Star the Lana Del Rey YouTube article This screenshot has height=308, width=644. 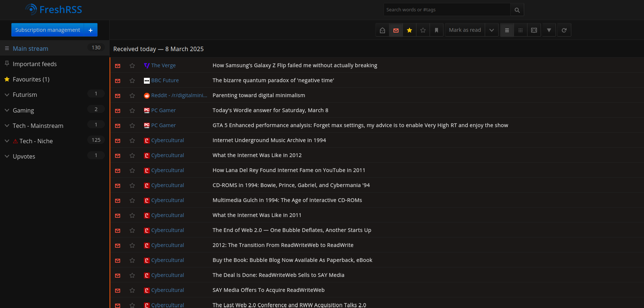coord(132,171)
